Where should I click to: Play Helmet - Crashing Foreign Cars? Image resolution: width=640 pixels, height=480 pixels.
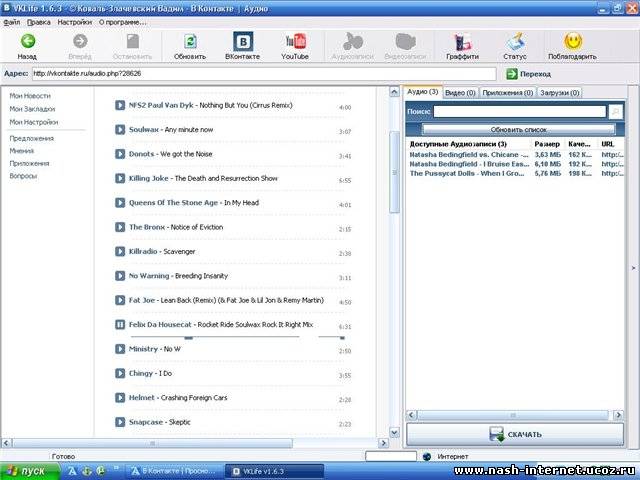pos(120,398)
